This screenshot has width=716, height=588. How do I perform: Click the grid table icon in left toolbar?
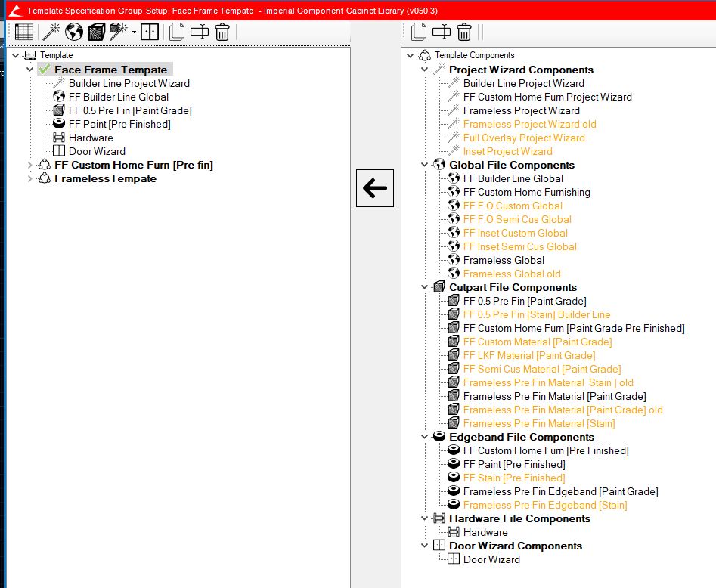click(23, 32)
